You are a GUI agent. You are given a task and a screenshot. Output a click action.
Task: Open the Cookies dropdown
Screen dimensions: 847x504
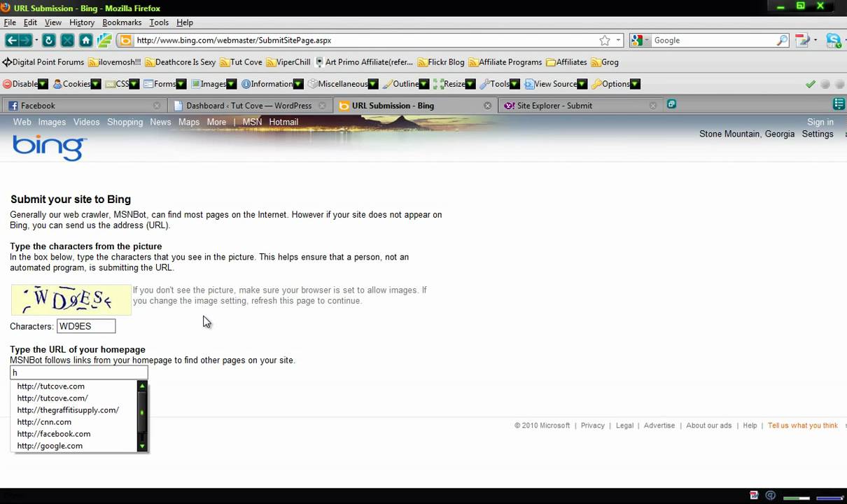[x=76, y=84]
